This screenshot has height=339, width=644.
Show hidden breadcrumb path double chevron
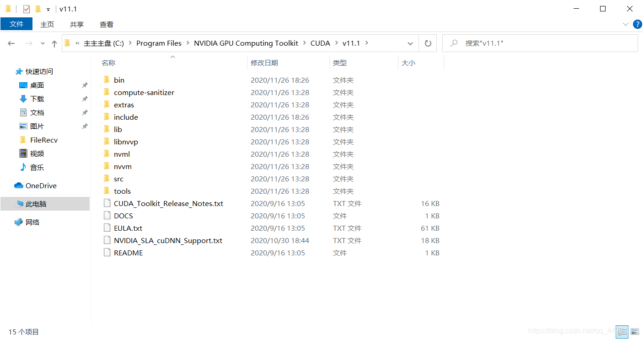click(77, 43)
